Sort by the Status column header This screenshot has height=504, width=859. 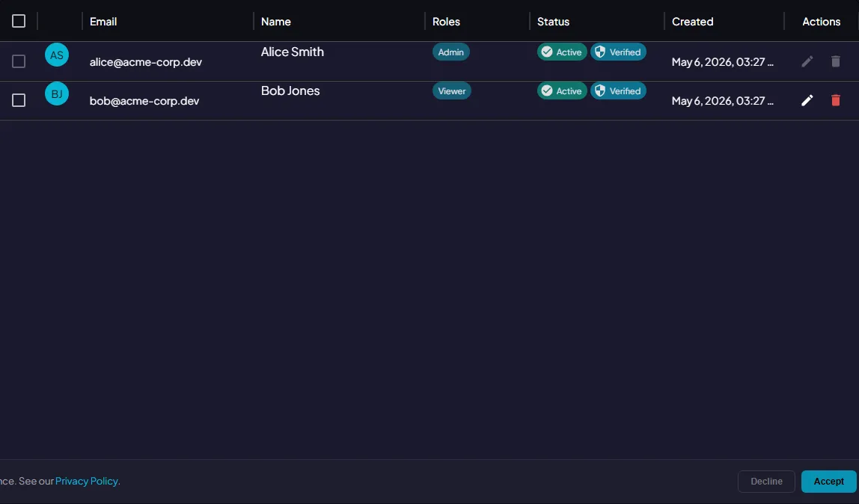(x=553, y=22)
